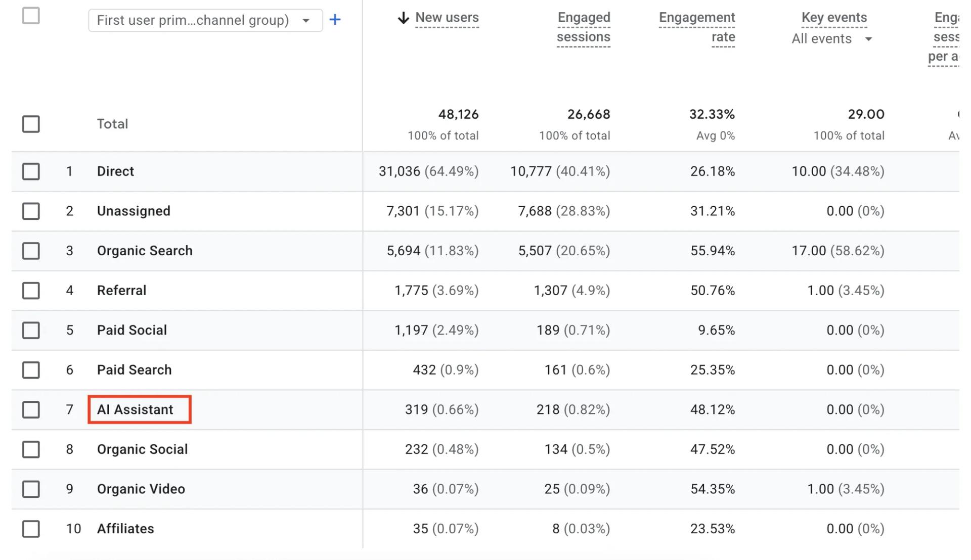Screen dimensions: 971x560
Task: Open the First user primary channel group dropdown
Action: click(205, 20)
